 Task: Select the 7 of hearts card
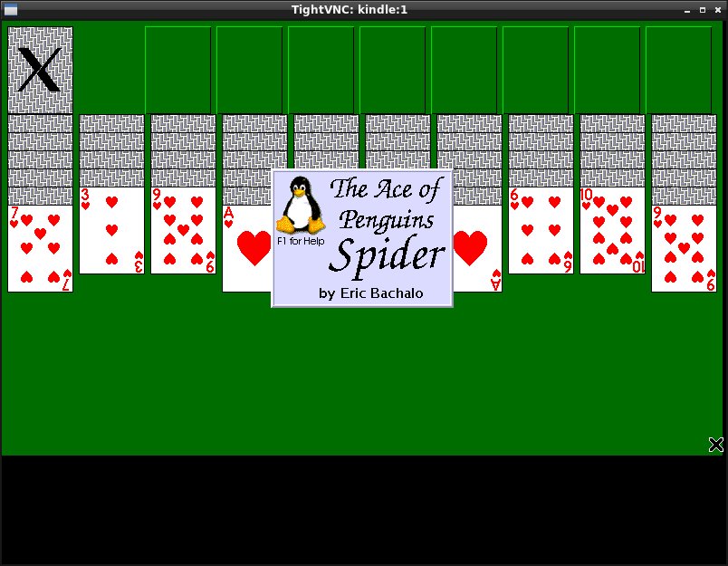pos(40,248)
